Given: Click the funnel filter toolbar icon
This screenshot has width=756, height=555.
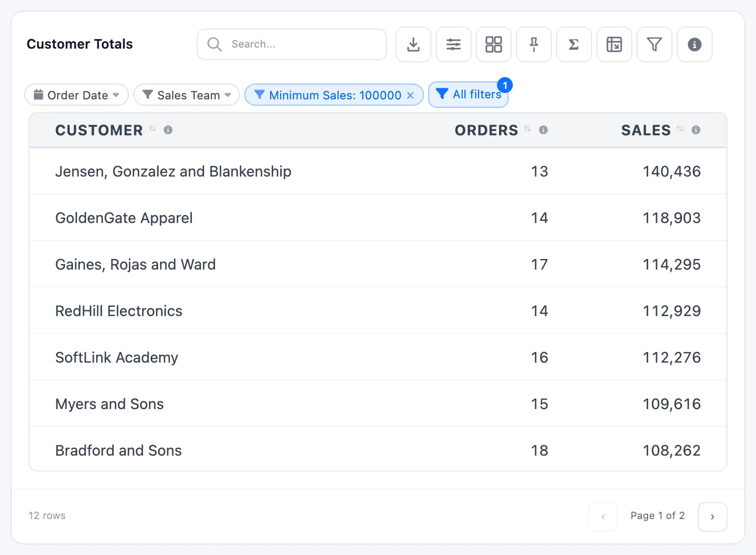Looking at the screenshot, I should coord(654,44).
